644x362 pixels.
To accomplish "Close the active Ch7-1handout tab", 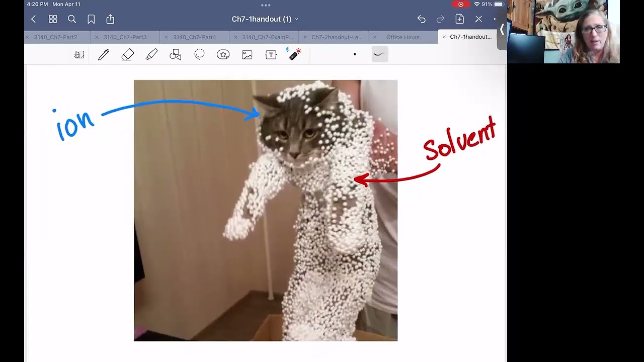I will tap(444, 37).
